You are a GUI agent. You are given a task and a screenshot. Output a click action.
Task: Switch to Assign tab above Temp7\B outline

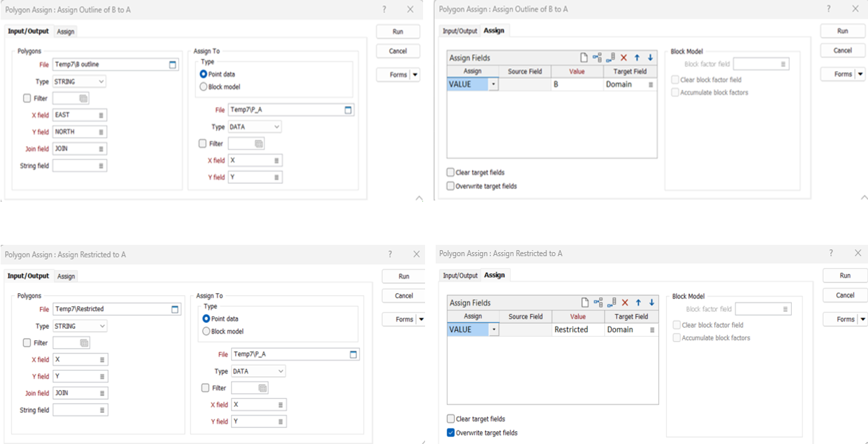[66, 32]
